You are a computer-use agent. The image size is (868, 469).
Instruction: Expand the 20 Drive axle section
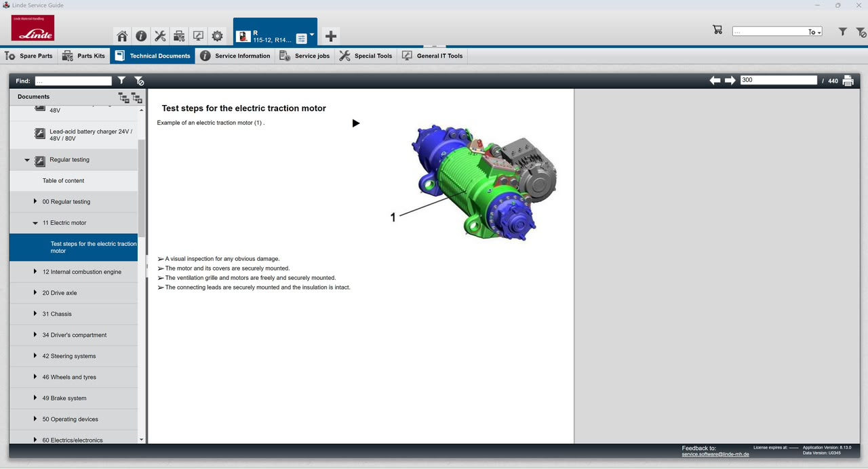click(35, 293)
